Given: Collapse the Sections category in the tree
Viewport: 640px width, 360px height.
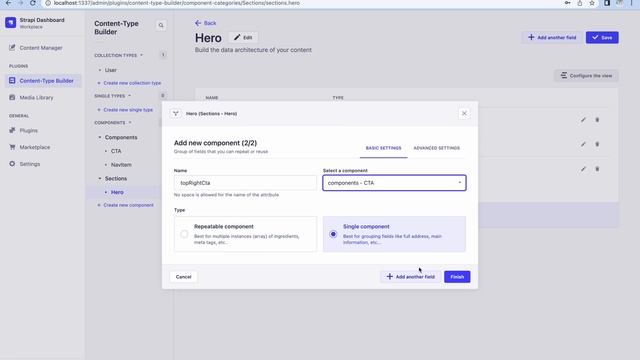Looking at the screenshot, I should [x=113, y=179].
